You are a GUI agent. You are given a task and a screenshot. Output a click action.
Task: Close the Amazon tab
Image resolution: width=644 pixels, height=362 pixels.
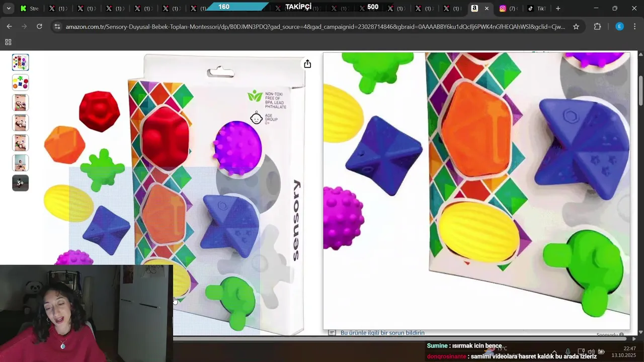point(487,9)
